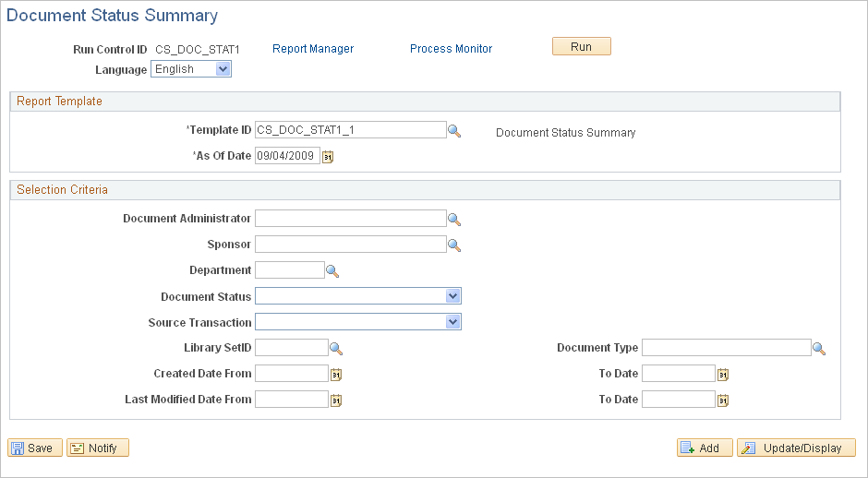Focus the Document Administrator field
Viewport: 868px width, 478px height.
tap(350, 219)
